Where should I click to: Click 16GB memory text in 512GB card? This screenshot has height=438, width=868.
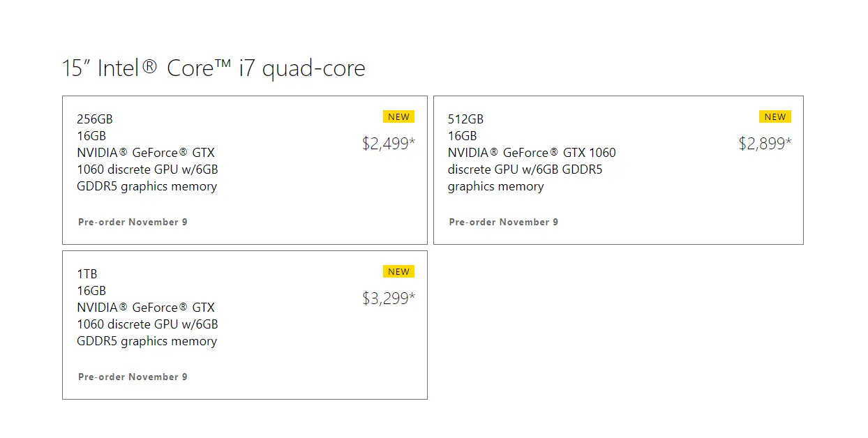pyautogui.click(x=463, y=136)
